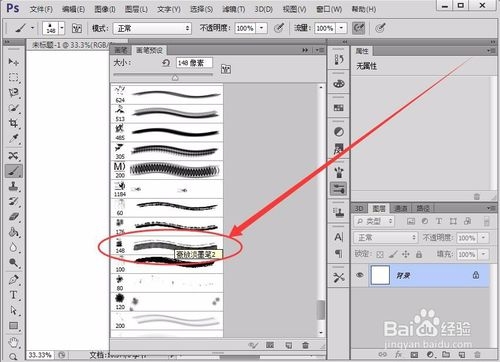Open the History panel icon
Viewport: 500px width, 362px height.
point(339,60)
